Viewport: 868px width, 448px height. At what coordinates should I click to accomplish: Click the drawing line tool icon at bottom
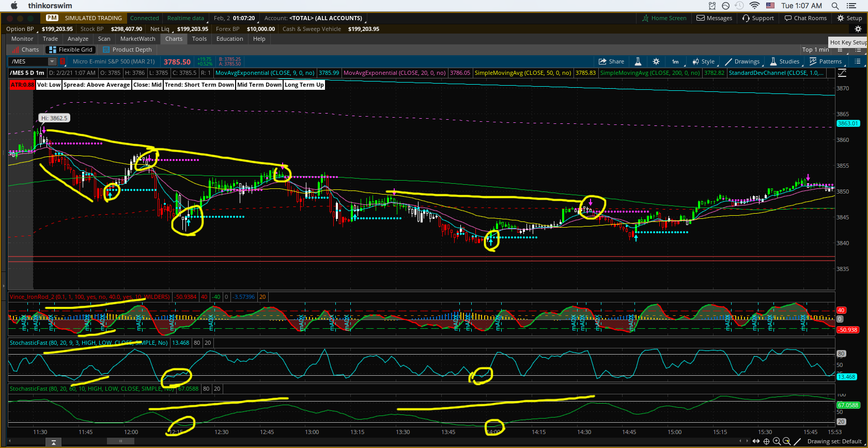coord(797,441)
